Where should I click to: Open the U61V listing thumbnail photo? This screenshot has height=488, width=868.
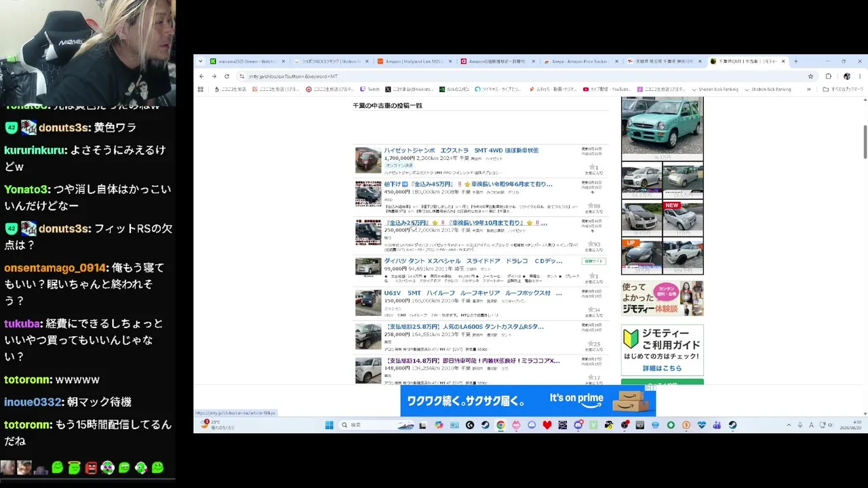(368, 303)
